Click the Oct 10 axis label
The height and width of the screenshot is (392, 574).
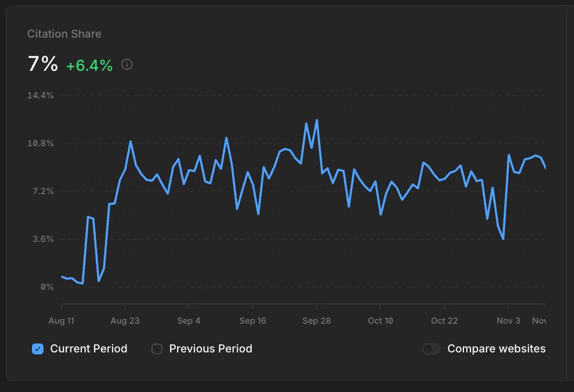pyautogui.click(x=380, y=320)
